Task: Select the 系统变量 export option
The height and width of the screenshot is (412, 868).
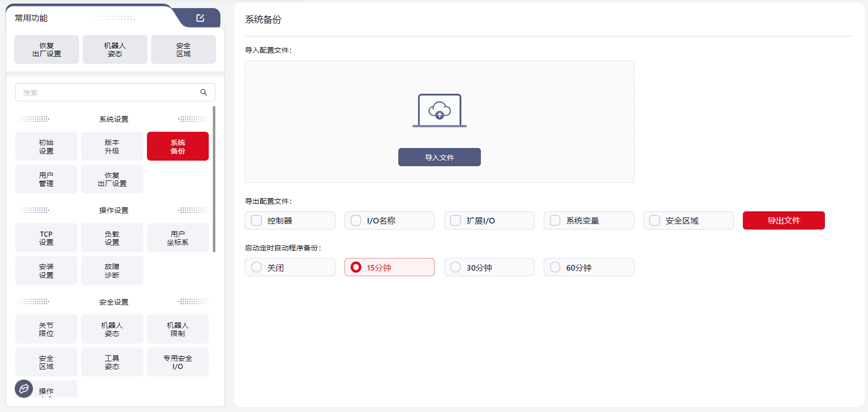Action: [x=555, y=220]
